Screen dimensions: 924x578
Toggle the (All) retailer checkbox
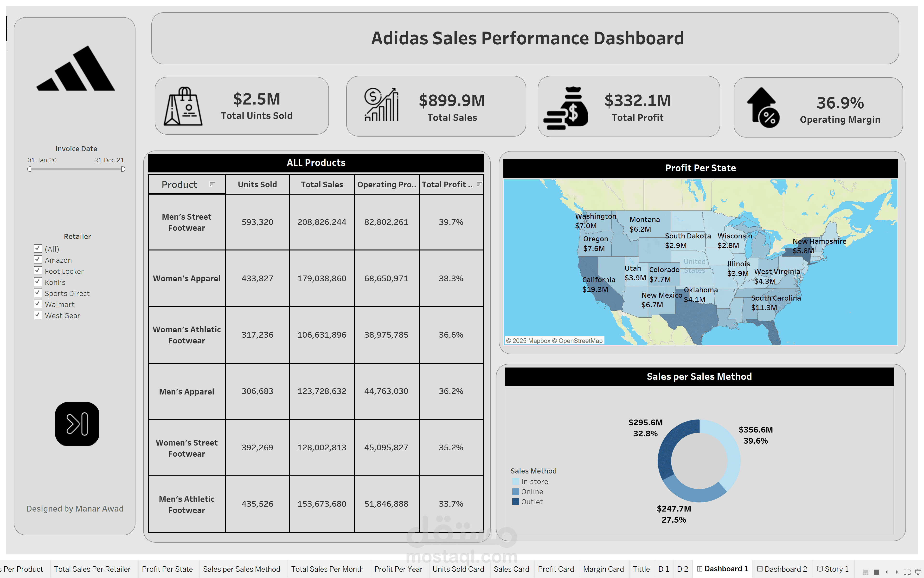coord(38,249)
